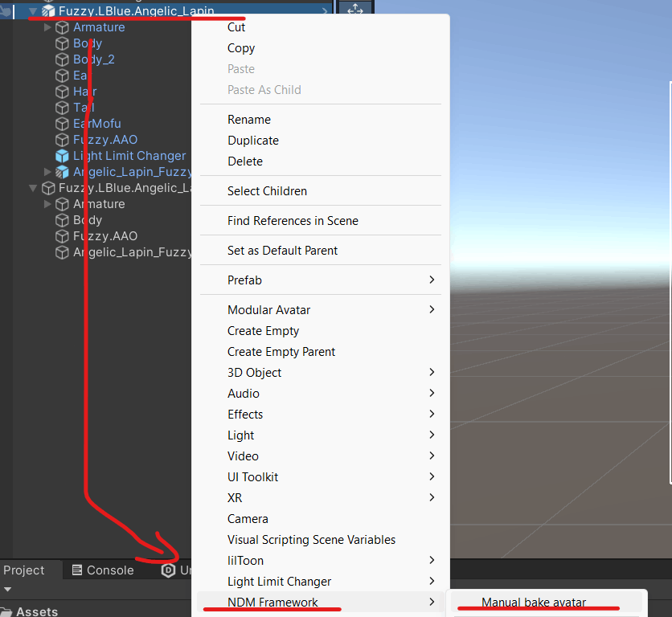Click Camera in the context menu
672x617 pixels.
point(321,519)
